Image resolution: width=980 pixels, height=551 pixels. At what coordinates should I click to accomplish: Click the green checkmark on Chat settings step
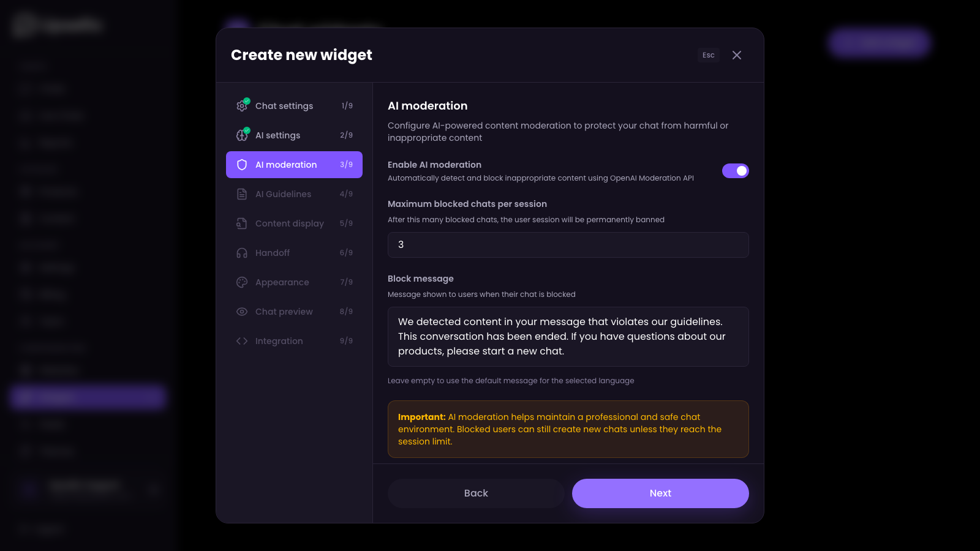[247, 100]
